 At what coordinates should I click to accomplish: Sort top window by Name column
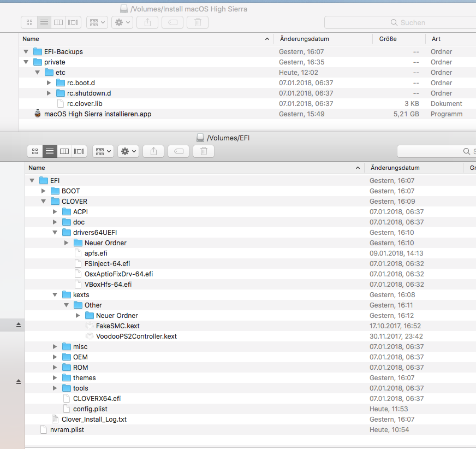coord(146,39)
